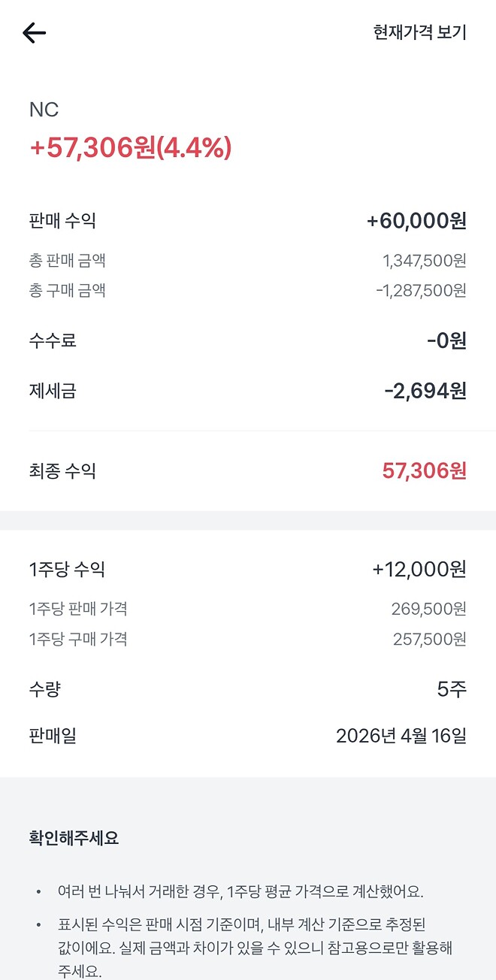The height and width of the screenshot is (980, 496).
Task: Open 현재가격 보기 to view current price
Action: point(419,32)
